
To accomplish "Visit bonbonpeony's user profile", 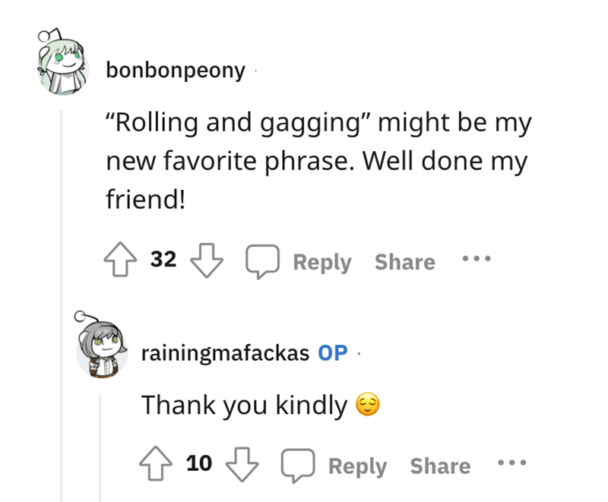I will coord(176,70).
